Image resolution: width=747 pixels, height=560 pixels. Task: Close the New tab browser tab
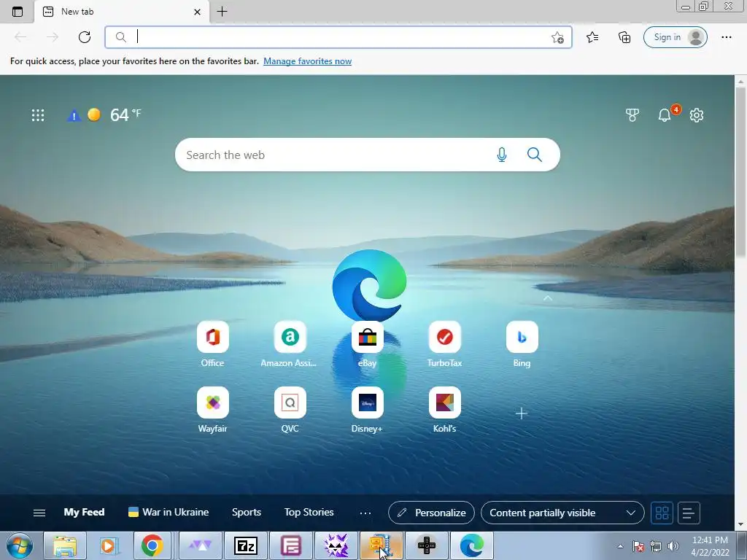click(x=197, y=12)
